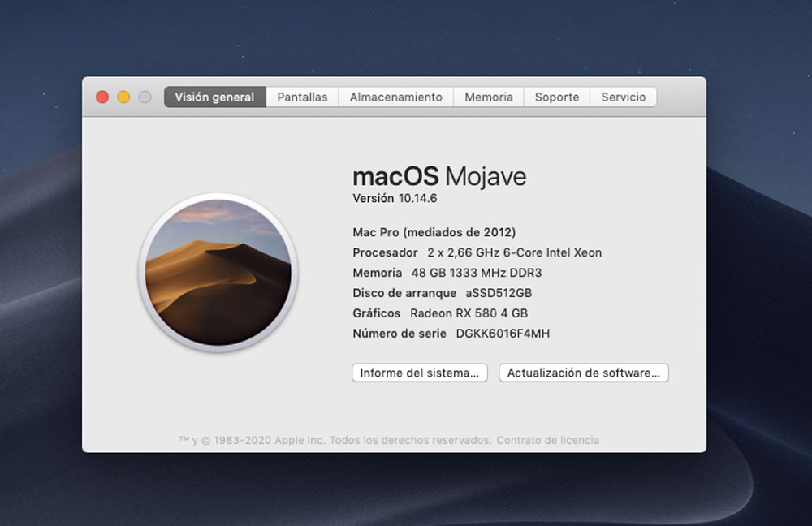812x526 pixels.
Task: Click the Mac Pro (mediados de 2012) model line
Action: (434, 232)
